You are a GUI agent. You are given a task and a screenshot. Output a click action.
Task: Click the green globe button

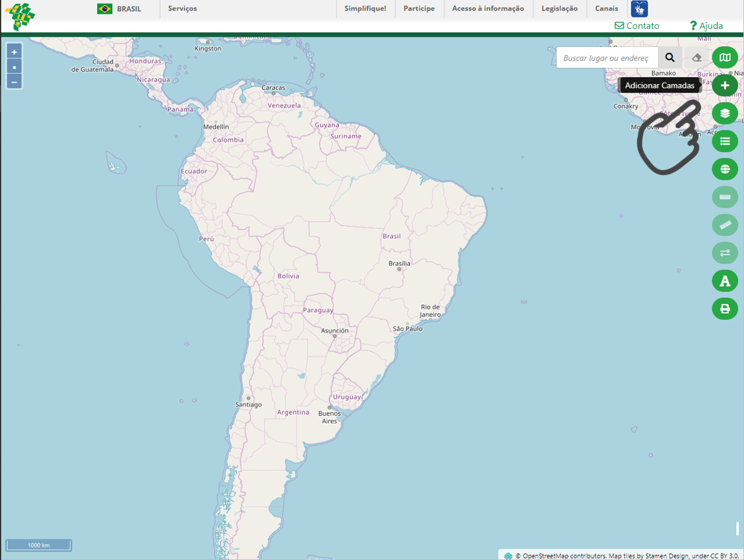click(725, 169)
